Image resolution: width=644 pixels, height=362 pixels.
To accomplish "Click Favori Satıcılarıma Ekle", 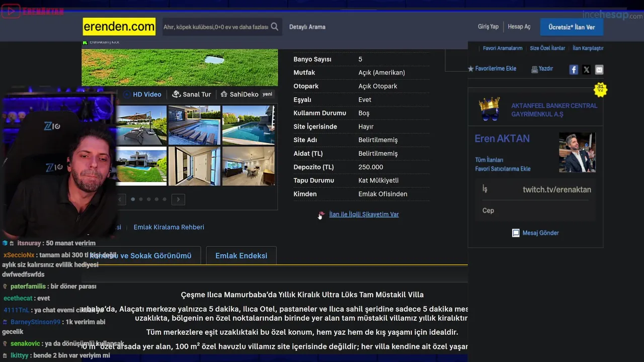I will point(503,169).
